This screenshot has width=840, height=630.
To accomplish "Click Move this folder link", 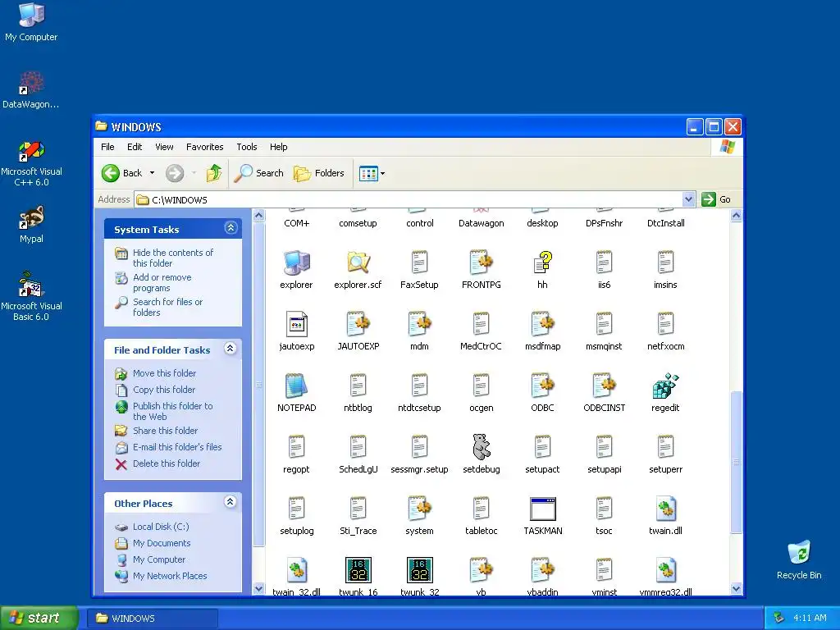I will [x=164, y=373].
